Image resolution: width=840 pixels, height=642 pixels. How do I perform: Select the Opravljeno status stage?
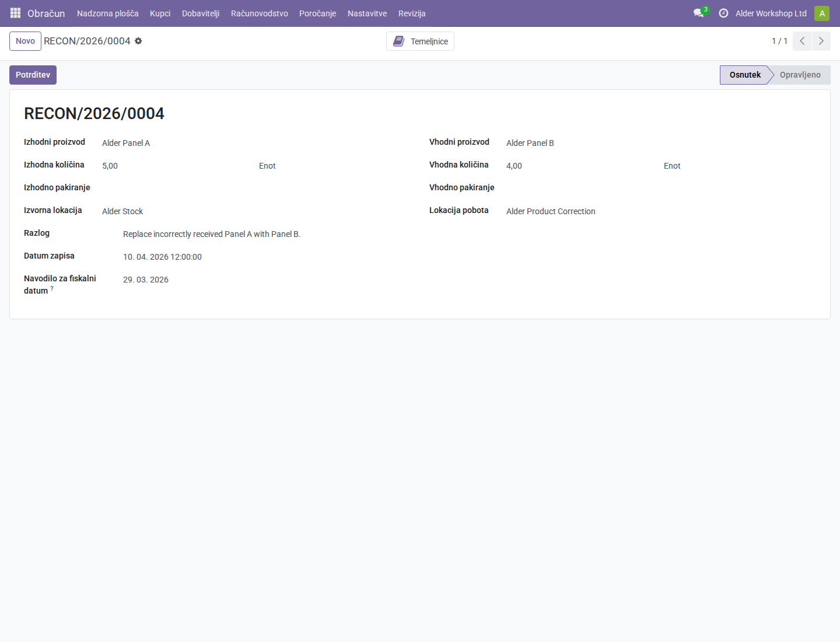click(800, 75)
